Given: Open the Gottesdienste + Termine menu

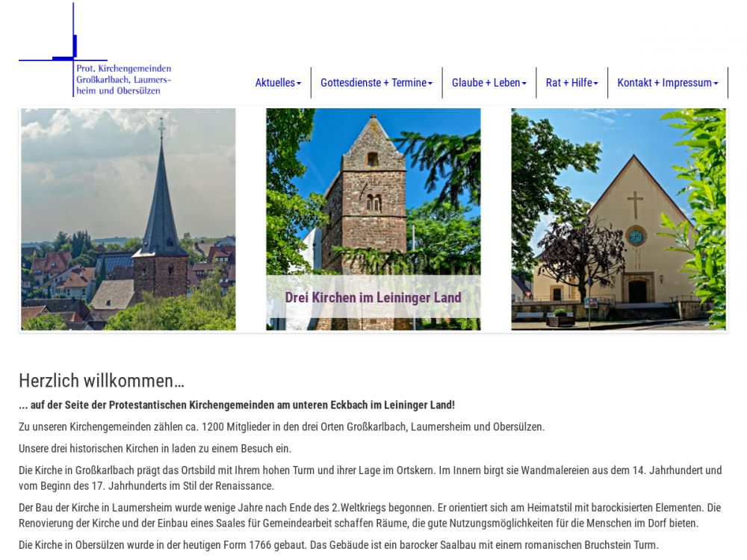Looking at the screenshot, I should click(373, 83).
